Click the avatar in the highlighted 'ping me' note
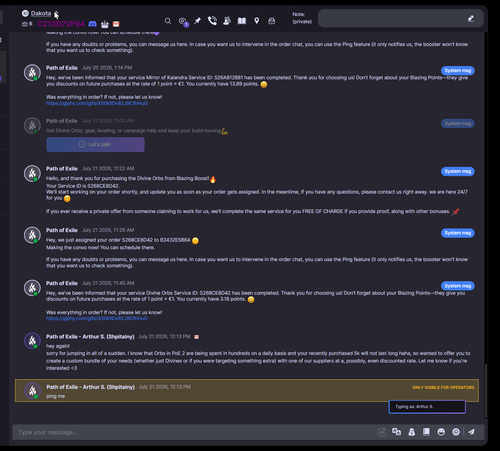 [x=33, y=391]
